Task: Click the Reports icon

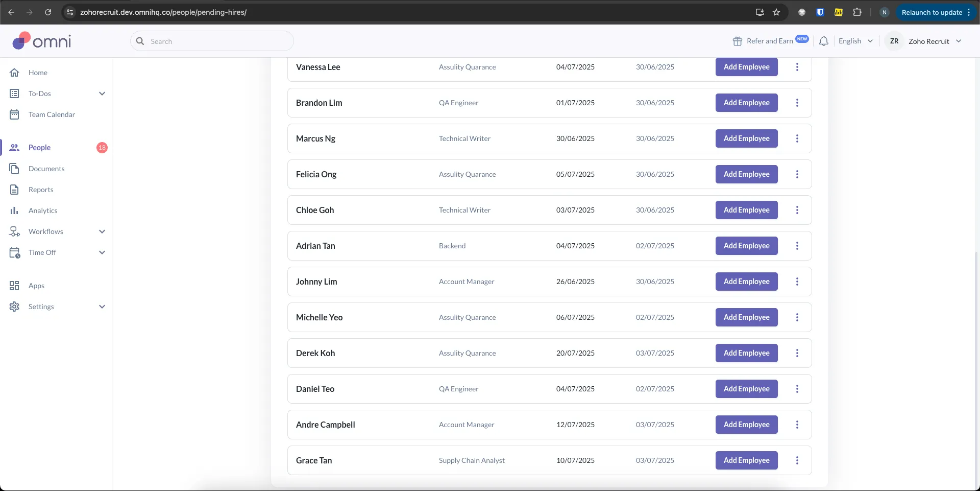Action: click(x=14, y=190)
